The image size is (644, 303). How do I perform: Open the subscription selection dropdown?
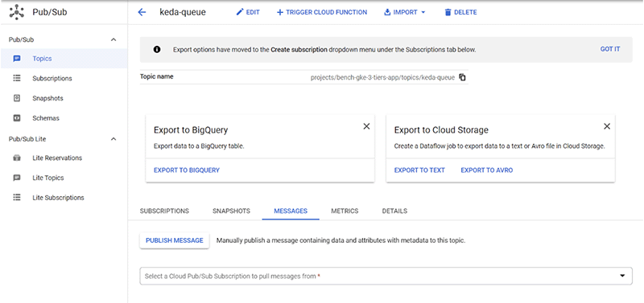click(x=386, y=276)
